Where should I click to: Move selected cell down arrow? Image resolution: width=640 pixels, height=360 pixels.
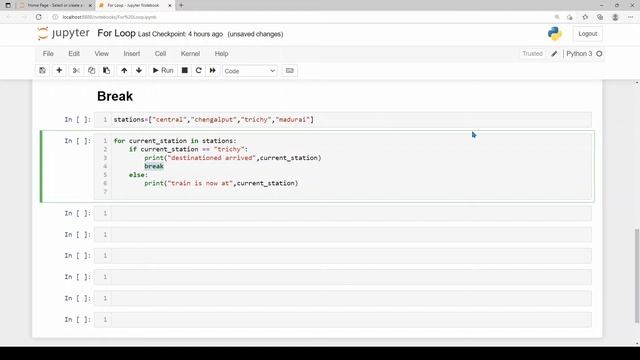(139, 71)
